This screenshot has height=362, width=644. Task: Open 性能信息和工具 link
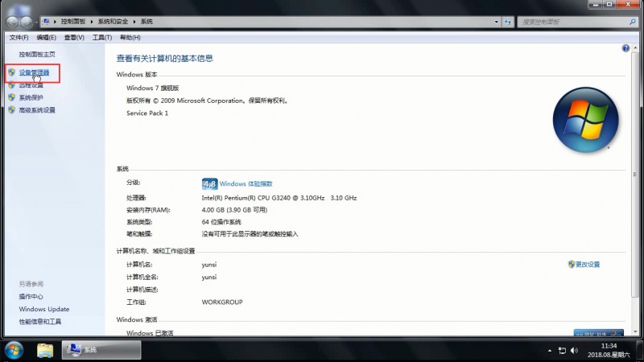[x=39, y=321]
